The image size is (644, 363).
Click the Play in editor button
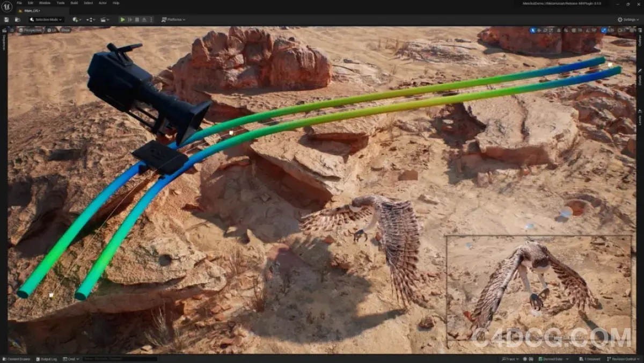point(122,19)
